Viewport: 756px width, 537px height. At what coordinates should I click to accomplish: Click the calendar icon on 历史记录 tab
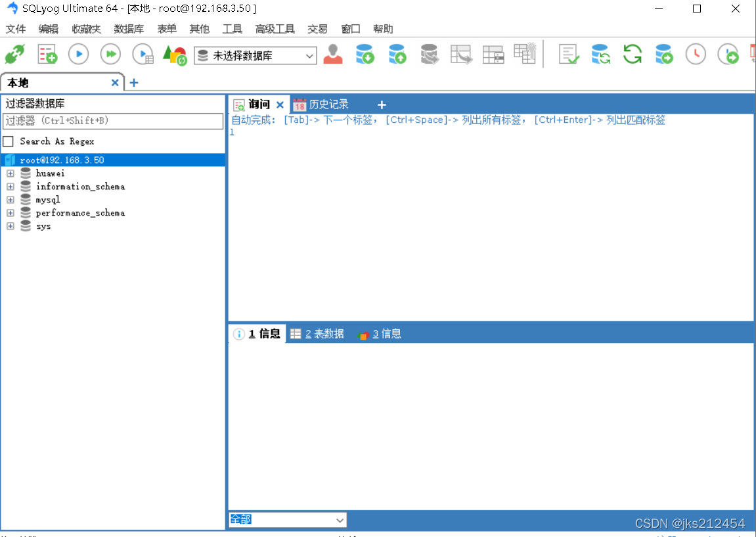coord(300,105)
